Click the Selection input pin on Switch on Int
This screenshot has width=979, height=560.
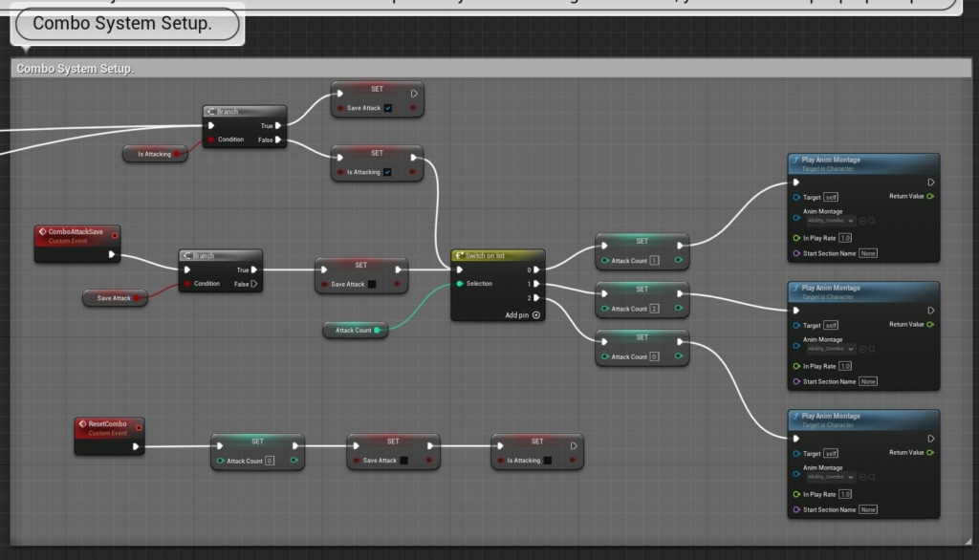click(x=460, y=284)
